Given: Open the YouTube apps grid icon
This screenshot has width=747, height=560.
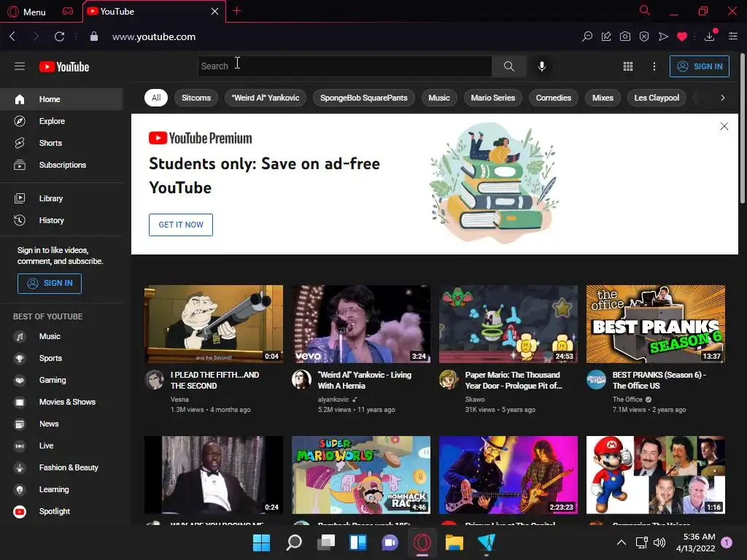Looking at the screenshot, I should 628,66.
